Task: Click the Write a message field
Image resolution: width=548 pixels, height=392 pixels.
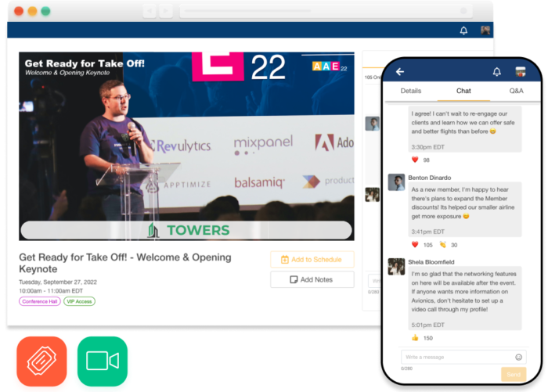Action: point(463,357)
